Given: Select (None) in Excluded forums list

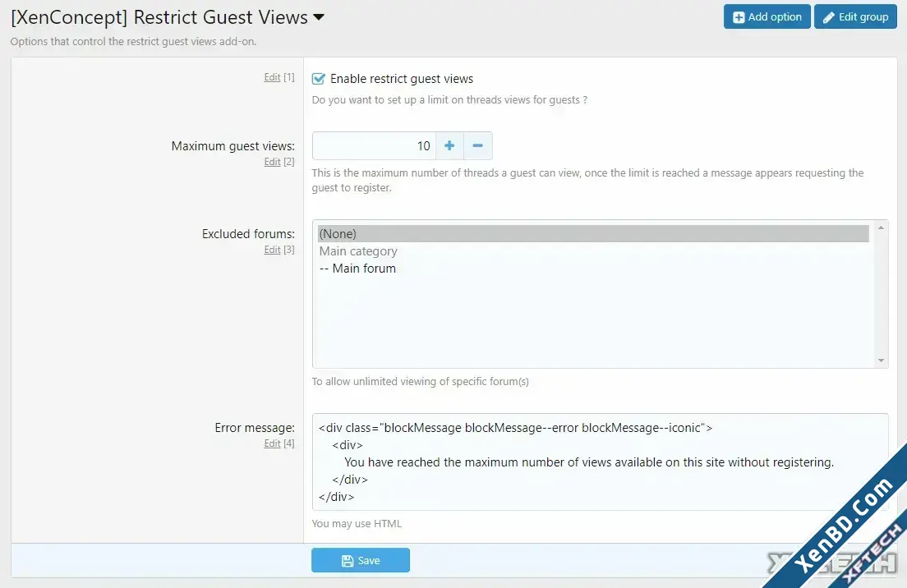Looking at the screenshot, I should tap(593, 233).
